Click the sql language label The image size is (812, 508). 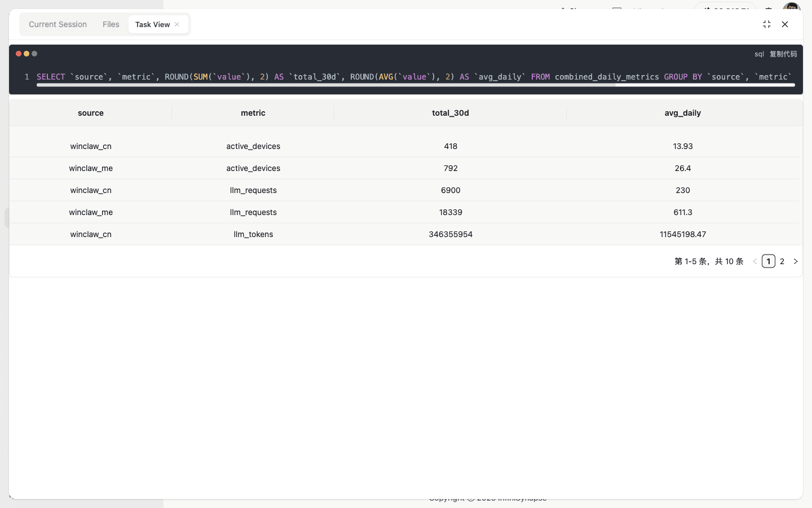pyautogui.click(x=759, y=54)
